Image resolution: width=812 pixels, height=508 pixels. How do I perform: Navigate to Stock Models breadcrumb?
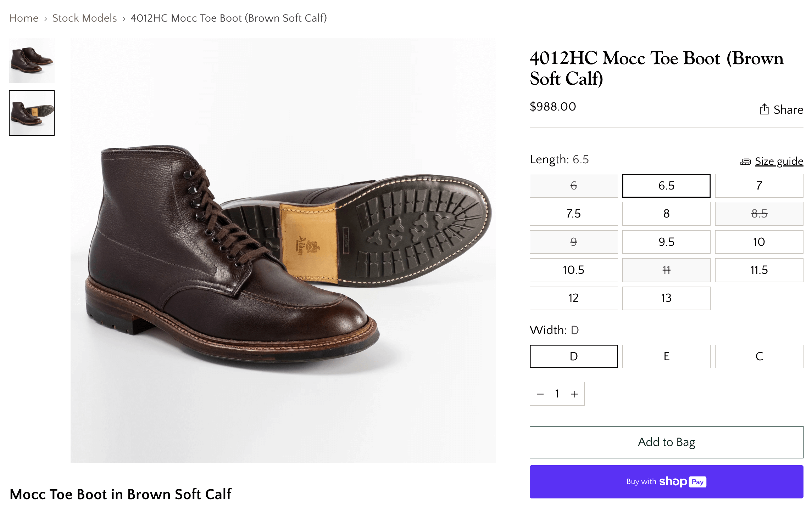(84, 18)
